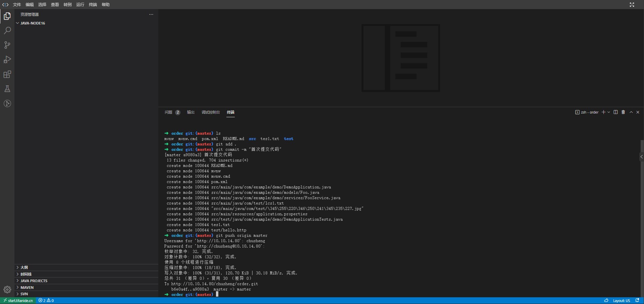
Task: Open explorer panel more actions ellipsis
Action: [x=151, y=14]
